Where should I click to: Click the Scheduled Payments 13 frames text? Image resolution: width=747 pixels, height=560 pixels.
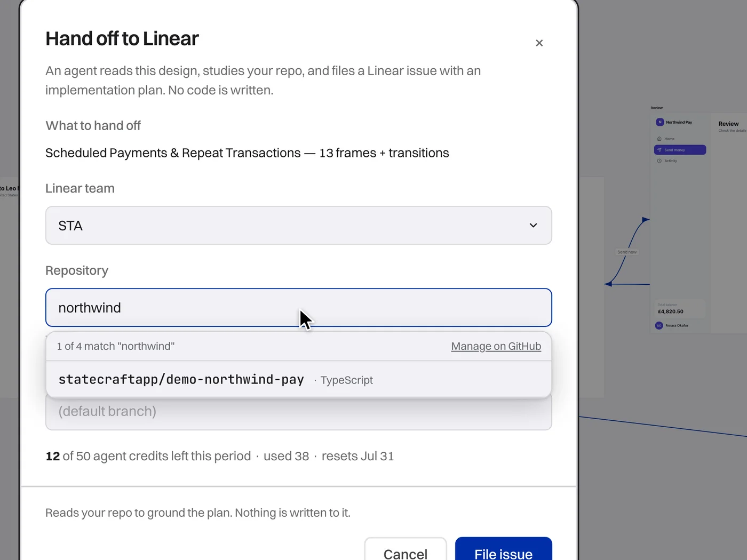pyautogui.click(x=247, y=153)
